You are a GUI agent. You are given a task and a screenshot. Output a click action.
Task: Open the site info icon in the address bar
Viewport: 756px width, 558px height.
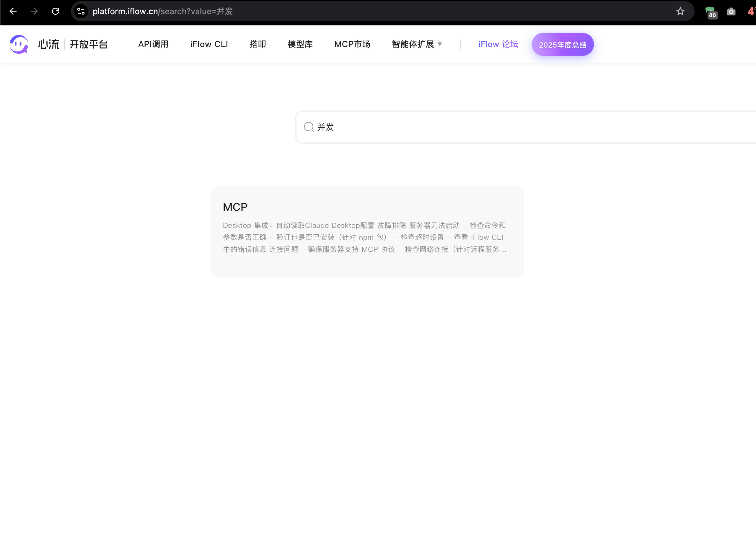81,12
